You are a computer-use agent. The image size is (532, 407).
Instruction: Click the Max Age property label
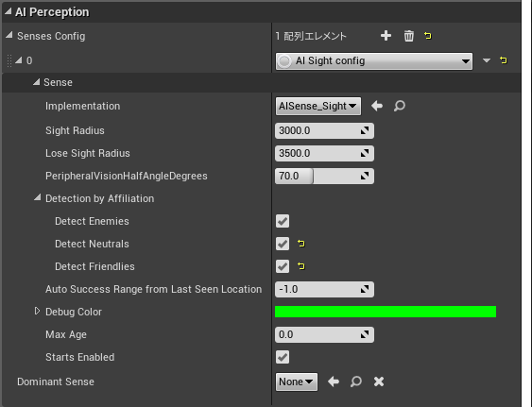tap(66, 334)
